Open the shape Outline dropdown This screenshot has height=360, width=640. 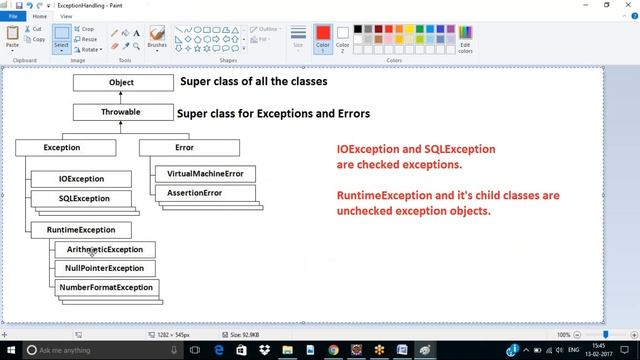pos(266,29)
